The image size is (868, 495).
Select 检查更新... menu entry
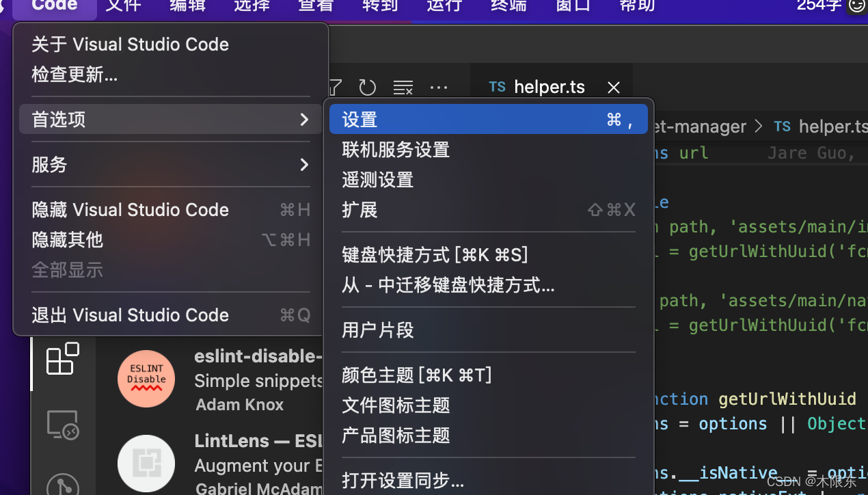click(170, 75)
